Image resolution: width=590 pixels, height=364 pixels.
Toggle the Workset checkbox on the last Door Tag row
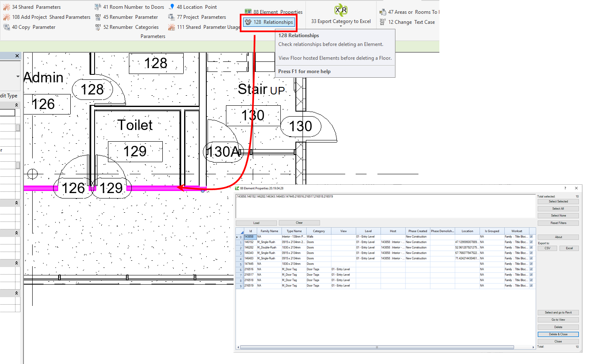(x=531, y=285)
